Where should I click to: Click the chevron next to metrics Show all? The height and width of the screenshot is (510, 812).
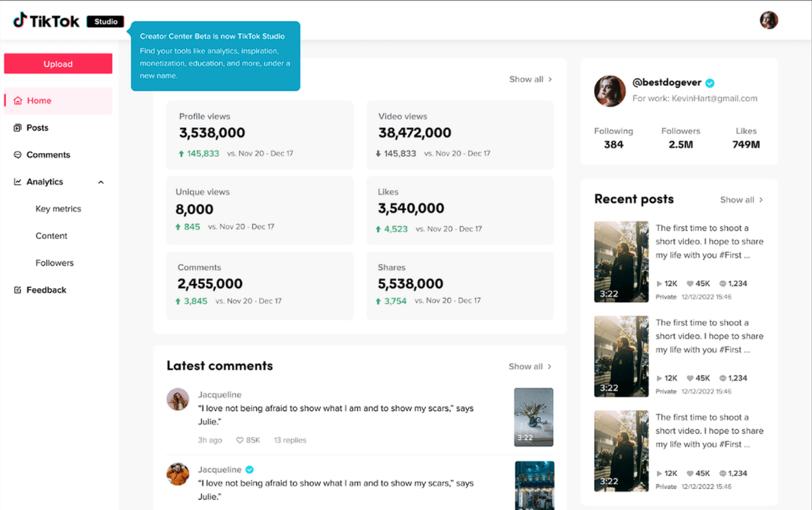[550, 79]
